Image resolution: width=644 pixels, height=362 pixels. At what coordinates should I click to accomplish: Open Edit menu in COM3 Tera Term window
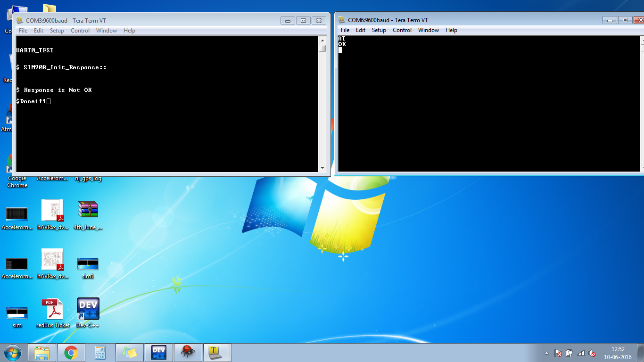[x=39, y=31]
